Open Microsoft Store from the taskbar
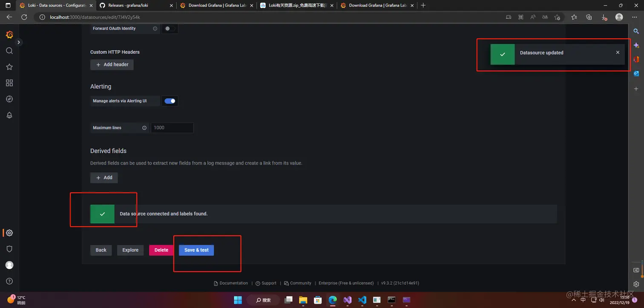Viewport: 644px width, 308px height. tap(318, 300)
